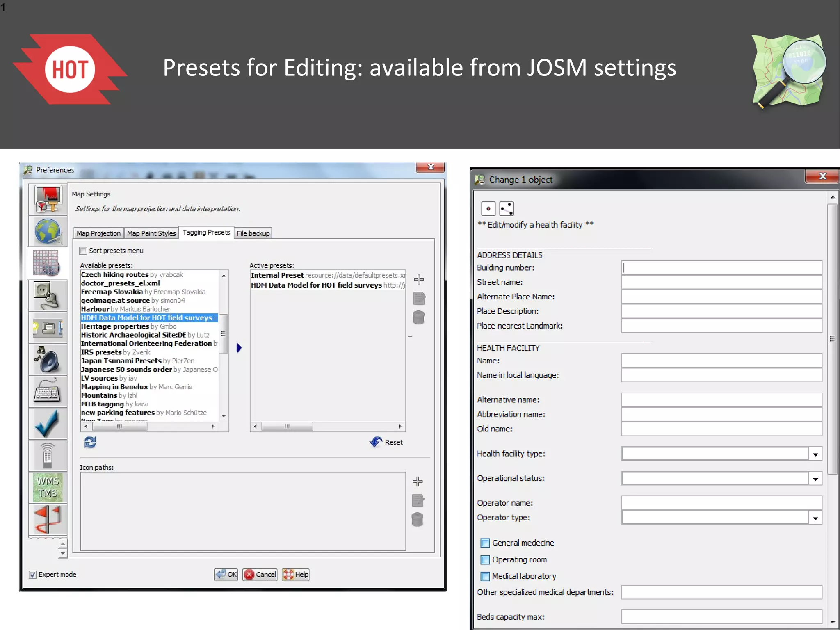Image resolution: width=840 pixels, height=630 pixels.
Task: Click the Other specialized medical departments field
Action: (722, 592)
